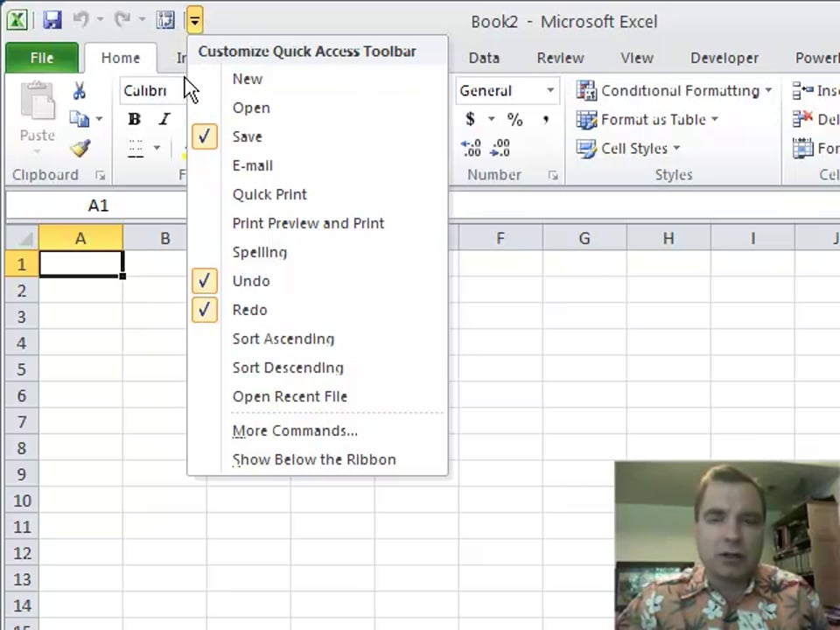Click the Cut scissors icon
This screenshot has height=630, width=840.
click(x=80, y=90)
